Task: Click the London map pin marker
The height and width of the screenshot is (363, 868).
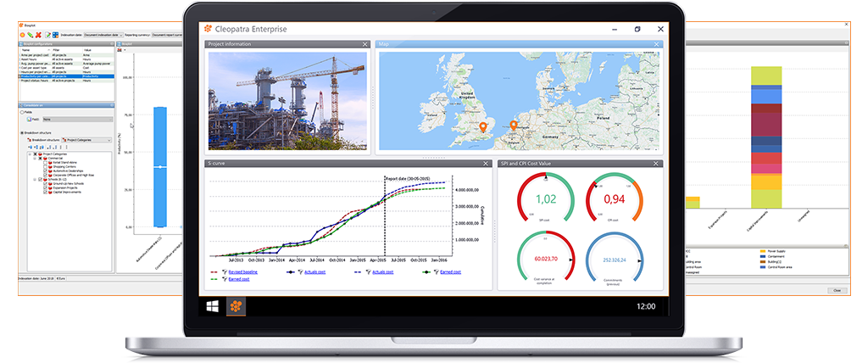Action: tap(482, 127)
